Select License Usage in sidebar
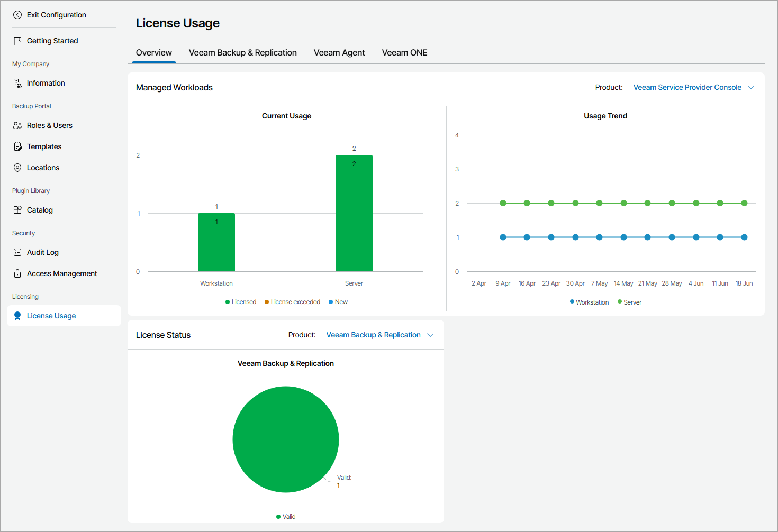778x532 pixels. pos(64,316)
